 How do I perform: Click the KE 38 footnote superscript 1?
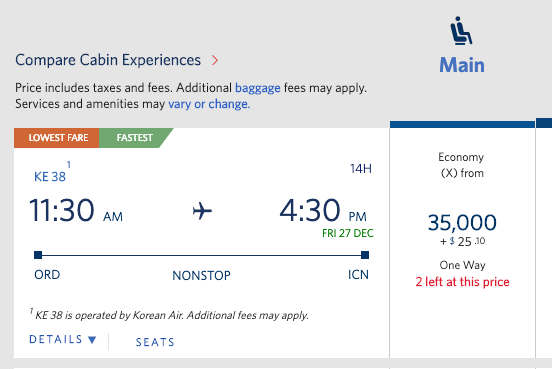[x=69, y=164]
